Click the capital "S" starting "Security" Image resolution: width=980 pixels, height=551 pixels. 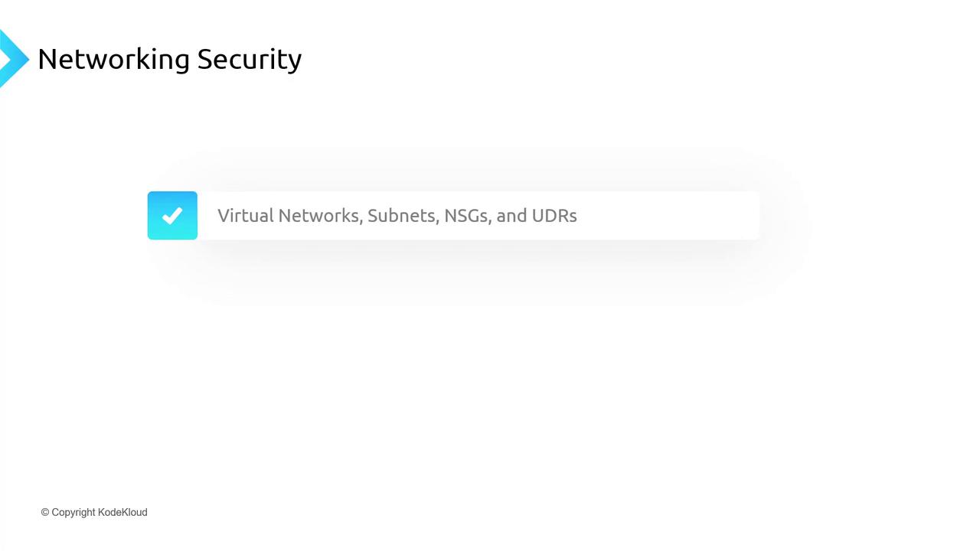pyautogui.click(x=205, y=59)
